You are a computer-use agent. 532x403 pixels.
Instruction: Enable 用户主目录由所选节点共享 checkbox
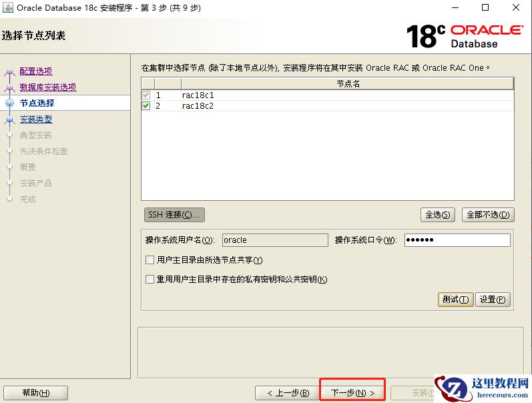click(150, 260)
